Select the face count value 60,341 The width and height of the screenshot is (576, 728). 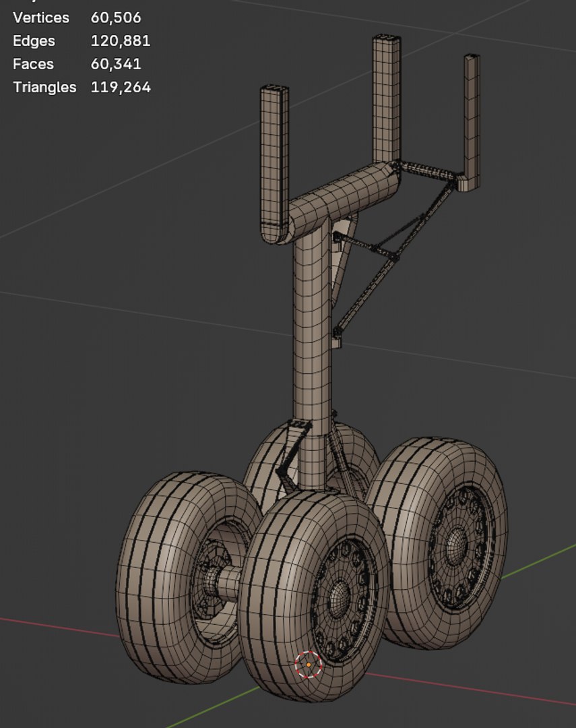click(116, 64)
